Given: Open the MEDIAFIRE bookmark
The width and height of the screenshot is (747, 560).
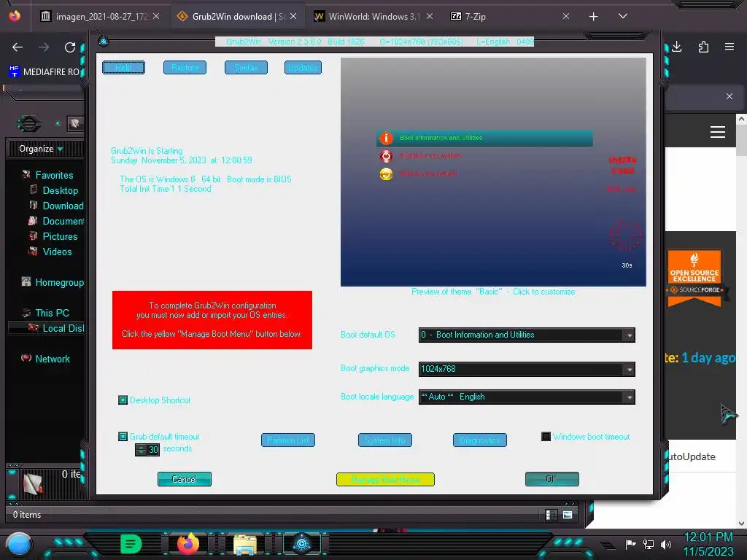Looking at the screenshot, I should pos(44,72).
